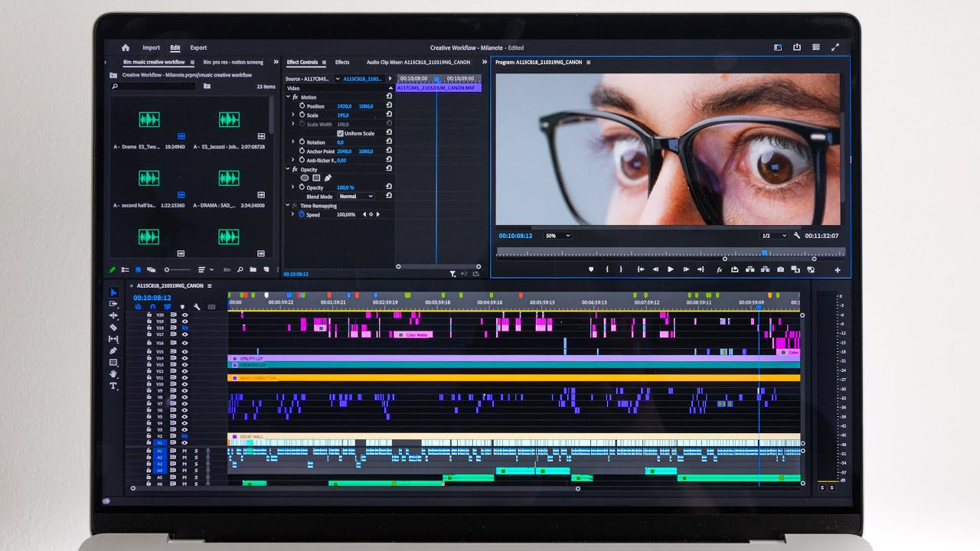Click Play in Program monitor
The height and width of the screenshot is (551, 980).
671,269
